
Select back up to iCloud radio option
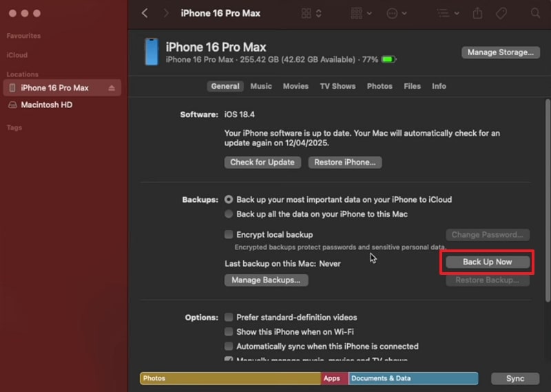tap(229, 200)
